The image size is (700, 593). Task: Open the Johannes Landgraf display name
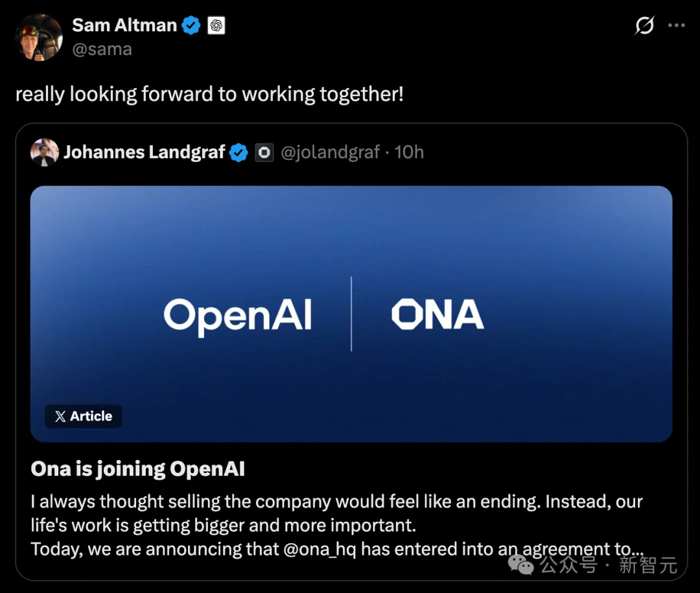click(x=144, y=152)
